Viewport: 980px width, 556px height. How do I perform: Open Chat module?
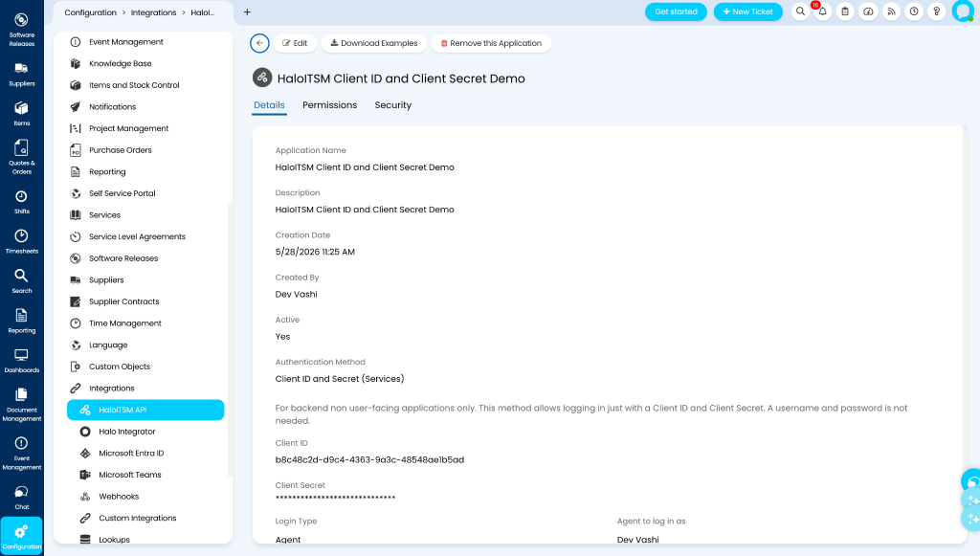pyautogui.click(x=22, y=498)
